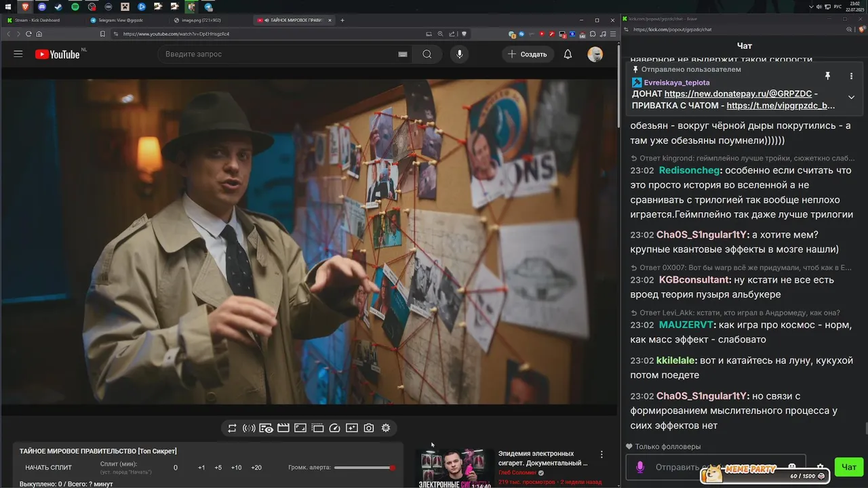The height and width of the screenshot is (488, 868).
Task: Open playback speed gauge icon
Action: [x=334, y=428]
